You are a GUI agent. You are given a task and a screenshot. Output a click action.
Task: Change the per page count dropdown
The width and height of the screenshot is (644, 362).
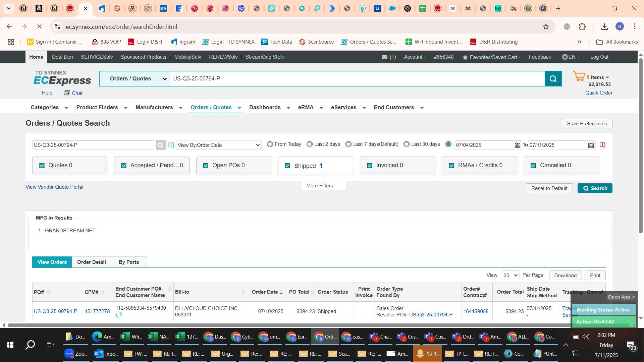point(510,276)
